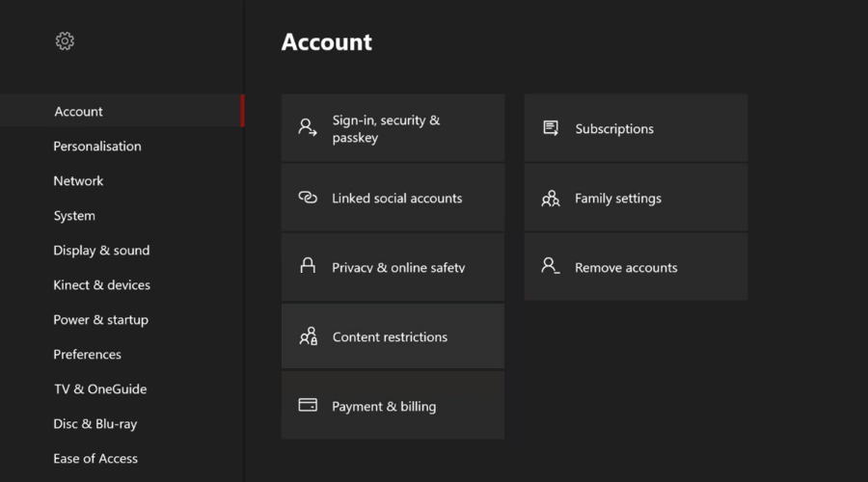
Task: Select Personalisation in the sidebar
Action: click(x=97, y=147)
